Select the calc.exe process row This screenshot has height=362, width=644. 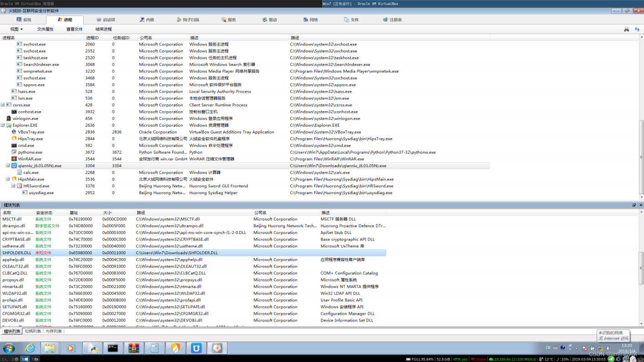[x=245, y=173]
